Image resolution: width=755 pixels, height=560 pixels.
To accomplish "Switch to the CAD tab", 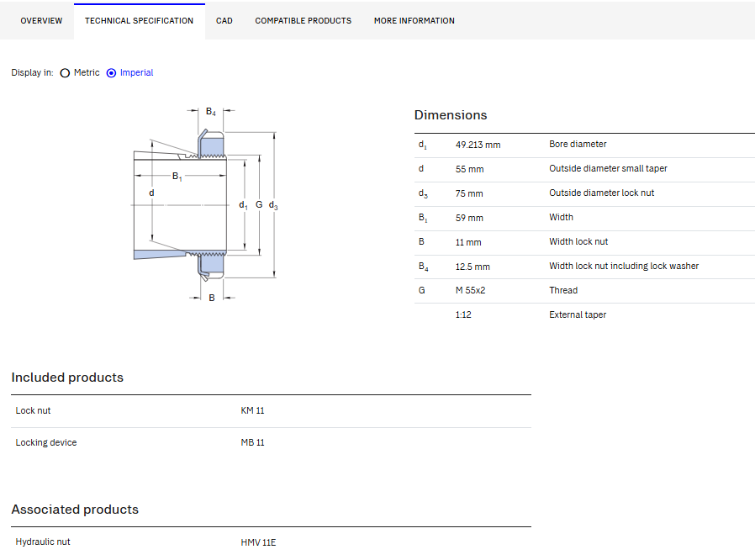I will click(224, 21).
